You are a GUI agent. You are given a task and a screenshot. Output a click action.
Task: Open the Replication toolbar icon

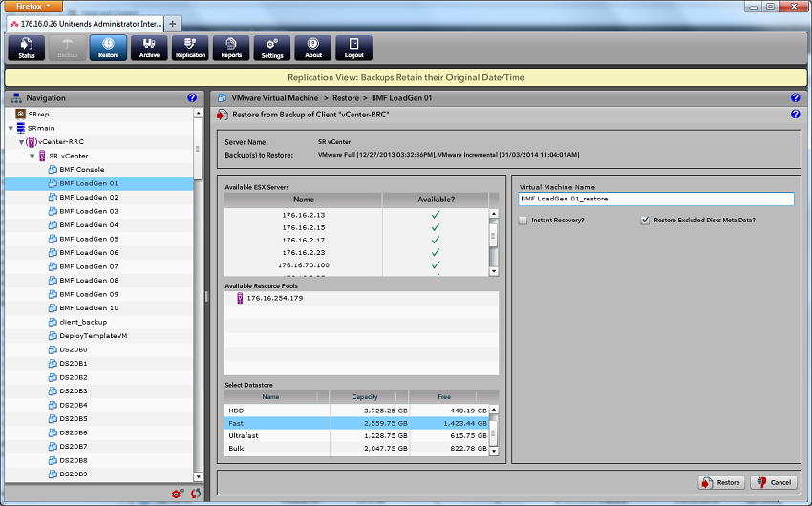pyautogui.click(x=190, y=48)
